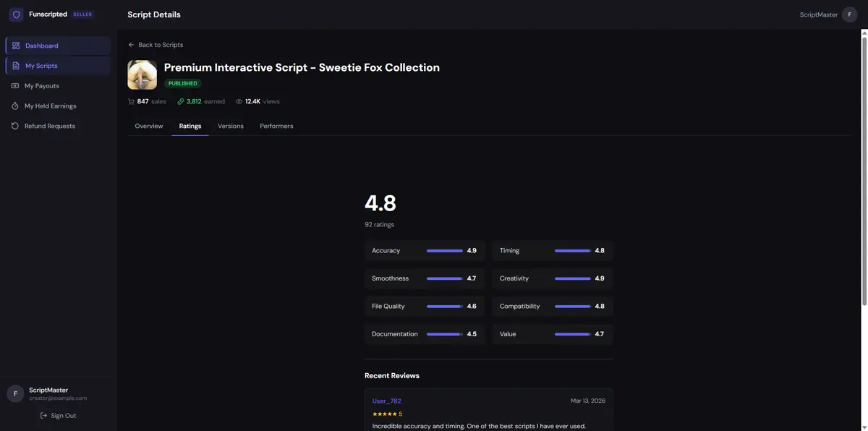The height and width of the screenshot is (431, 868).
Task: Click the PUBLISHED status badge
Action: click(x=183, y=83)
